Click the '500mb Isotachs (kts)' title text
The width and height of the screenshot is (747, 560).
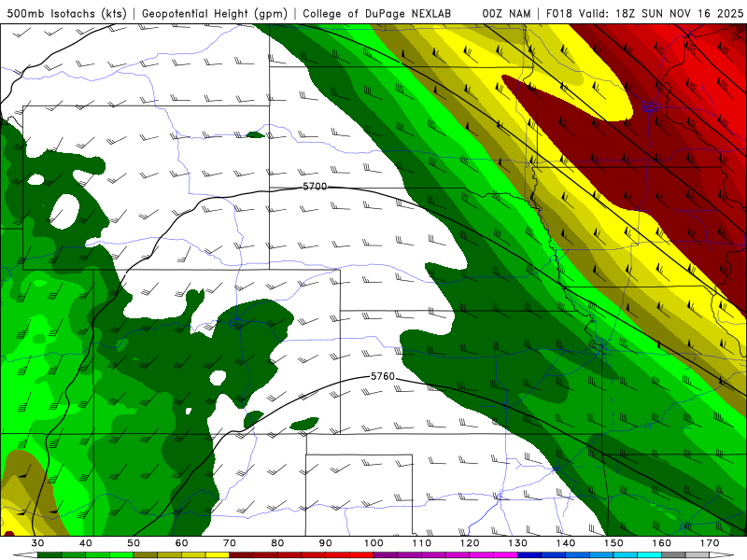(x=67, y=13)
